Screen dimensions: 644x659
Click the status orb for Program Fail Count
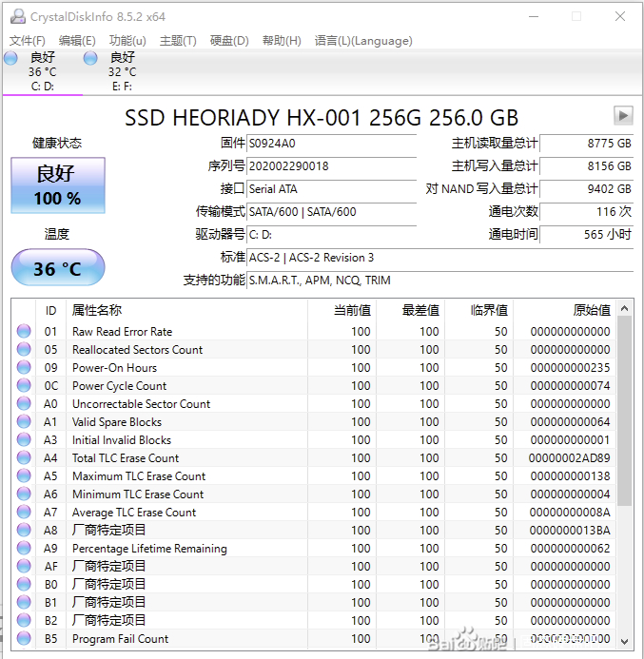(24, 638)
